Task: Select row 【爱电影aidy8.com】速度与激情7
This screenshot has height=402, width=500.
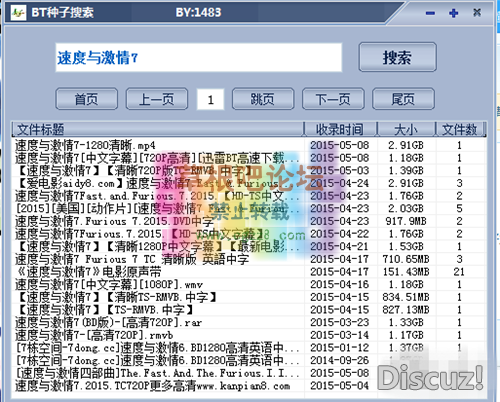Action: [249, 183]
